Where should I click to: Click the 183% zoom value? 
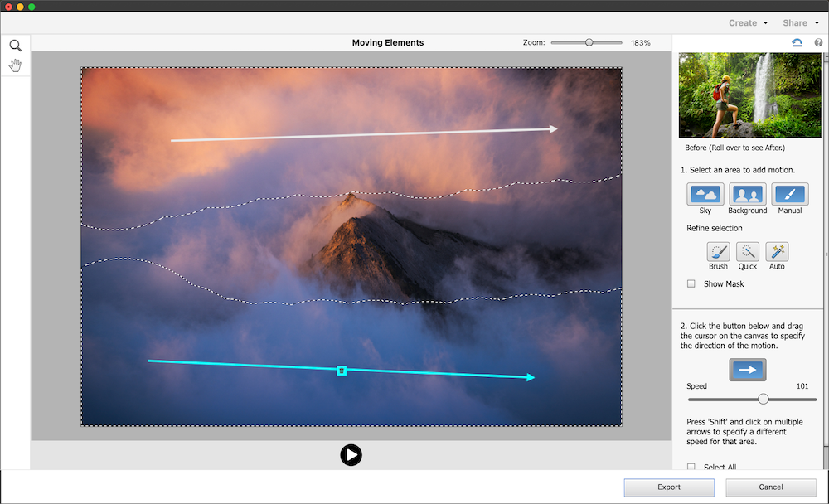pos(640,43)
